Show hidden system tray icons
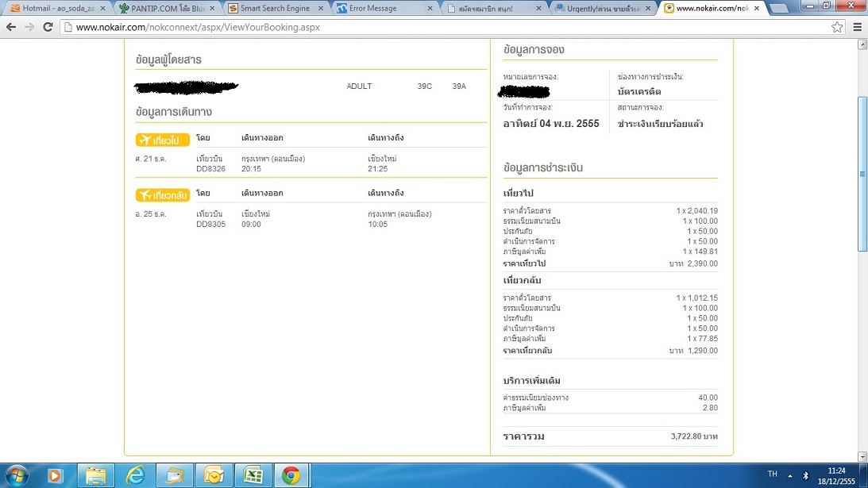Screen dimensions: 868x488 tap(790, 475)
